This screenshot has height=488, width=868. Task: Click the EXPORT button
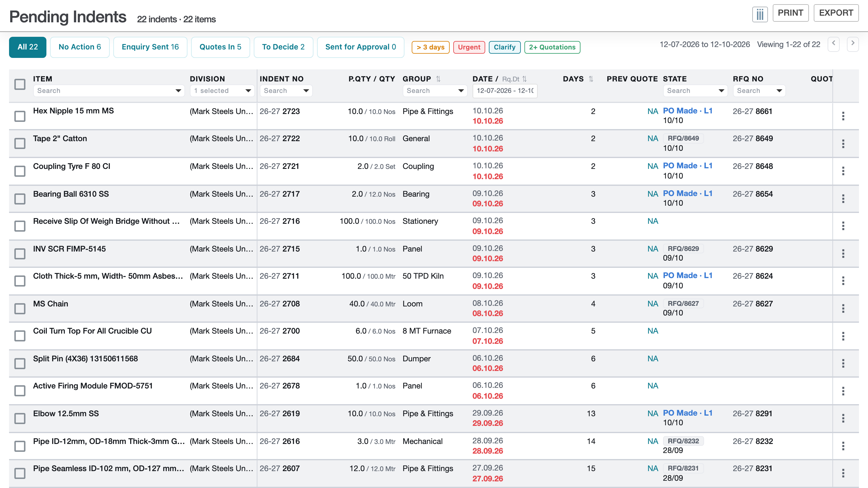tap(836, 13)
